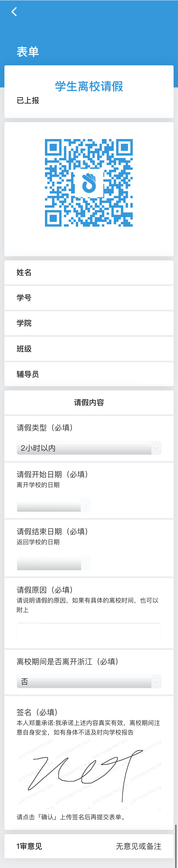Tap the 姓名 row

click(x=89, y=272)
